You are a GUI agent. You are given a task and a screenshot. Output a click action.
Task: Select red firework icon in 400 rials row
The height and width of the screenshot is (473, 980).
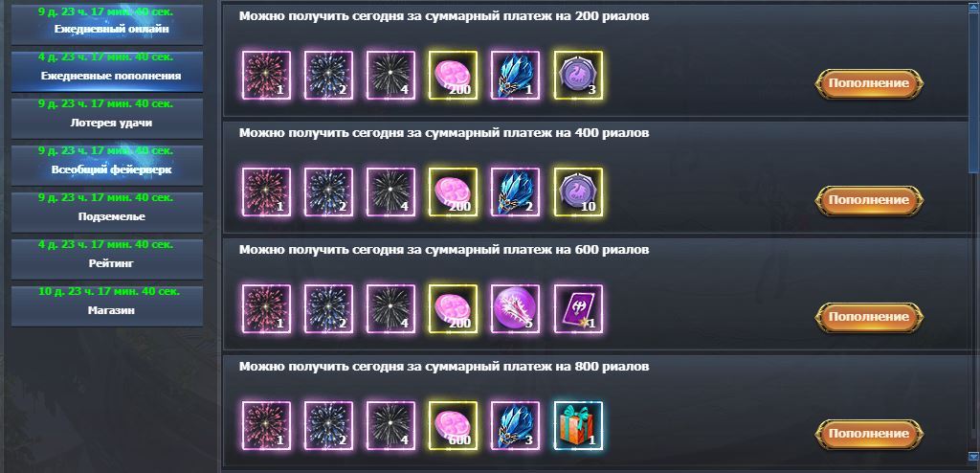266,192
